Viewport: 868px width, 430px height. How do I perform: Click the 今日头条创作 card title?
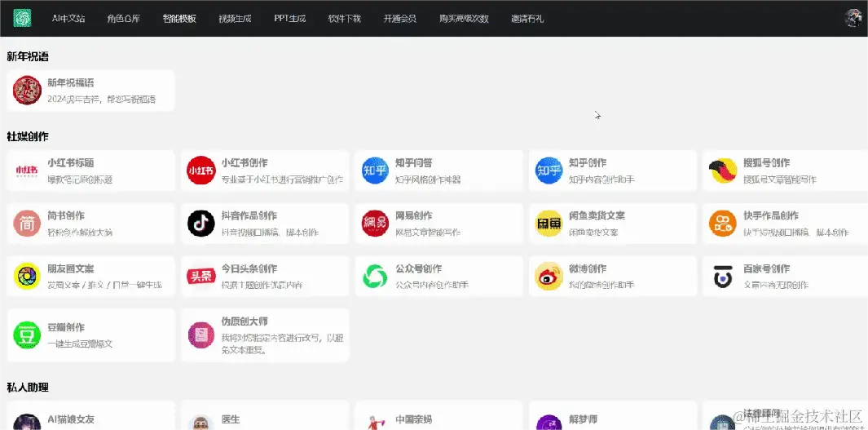point(249,268)
